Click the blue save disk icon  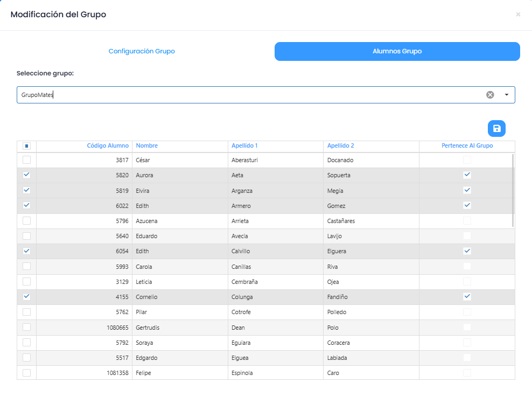496,128
